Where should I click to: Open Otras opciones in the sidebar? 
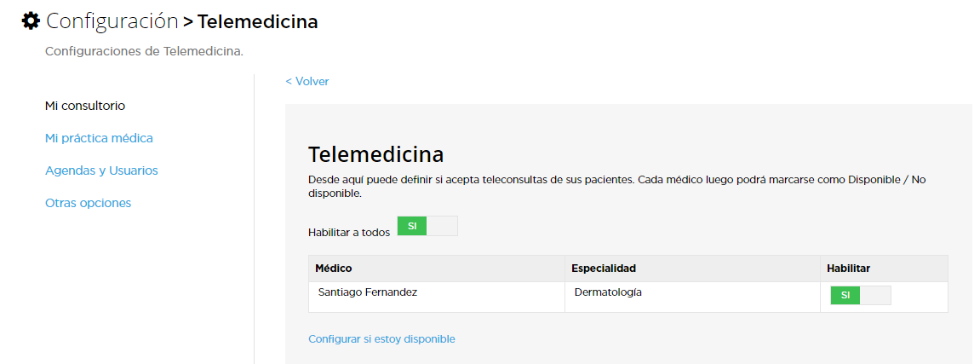coord(89,203)
